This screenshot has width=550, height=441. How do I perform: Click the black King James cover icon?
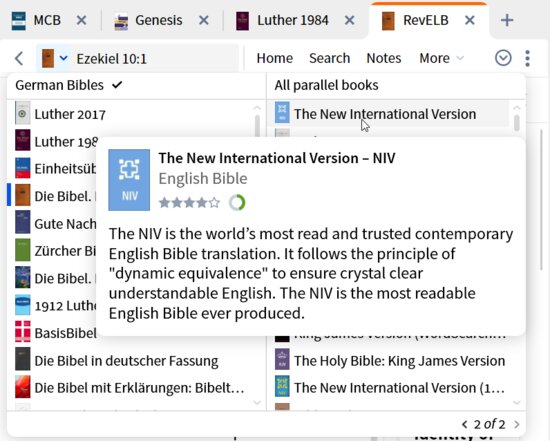click(282, 339)
